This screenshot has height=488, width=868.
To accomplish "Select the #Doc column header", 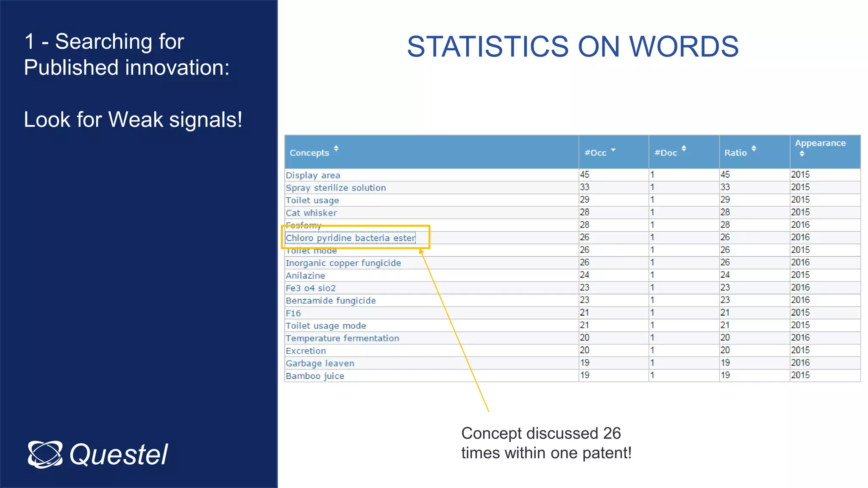I will click(x=684, y=152).
